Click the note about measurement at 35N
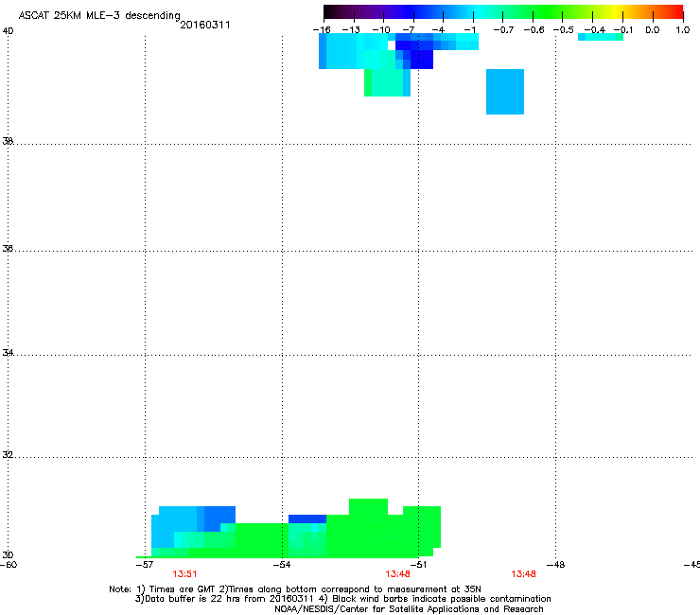 click(350, 589)
